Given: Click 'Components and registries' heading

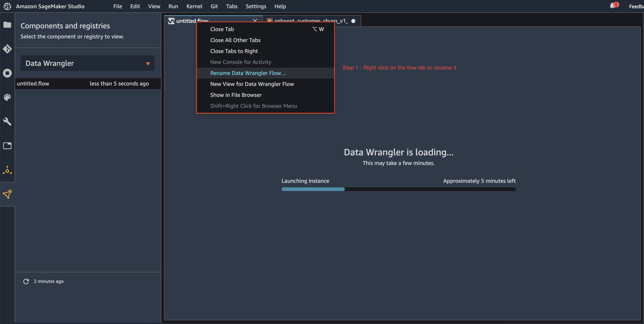Looking at the screenshot, I should [x=65, y=26].
